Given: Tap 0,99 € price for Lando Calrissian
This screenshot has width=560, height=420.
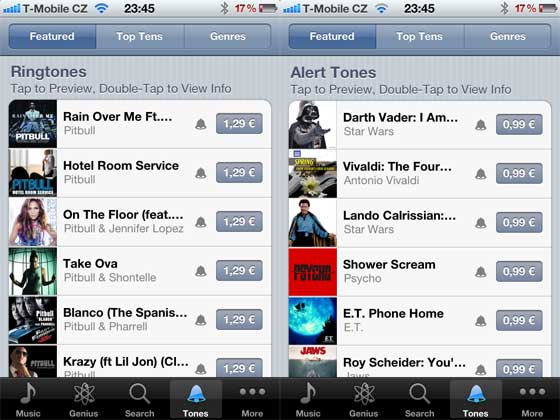Looking at the screenshot, I should tap(519, 222).
